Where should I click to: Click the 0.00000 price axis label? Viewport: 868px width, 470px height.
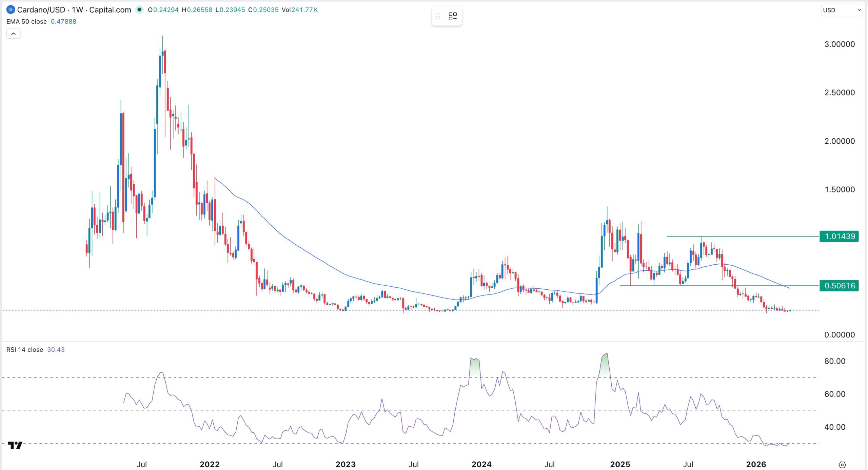(840, 335)
